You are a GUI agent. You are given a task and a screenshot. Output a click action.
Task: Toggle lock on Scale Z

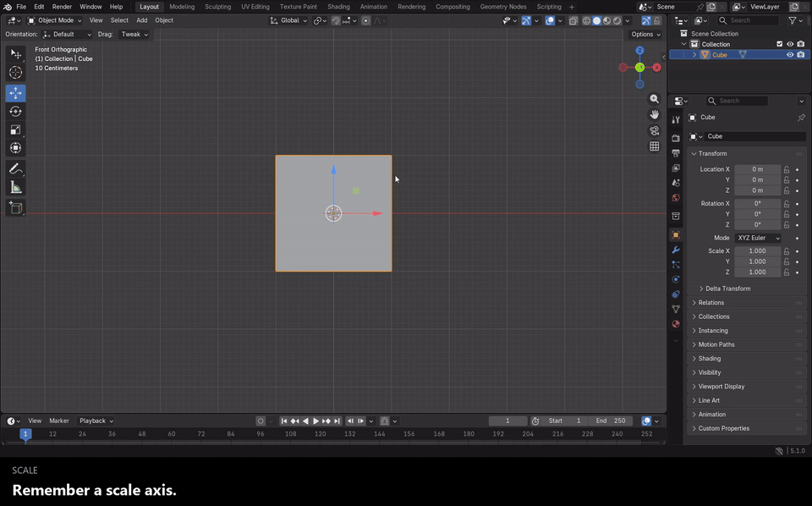point(787,272)
